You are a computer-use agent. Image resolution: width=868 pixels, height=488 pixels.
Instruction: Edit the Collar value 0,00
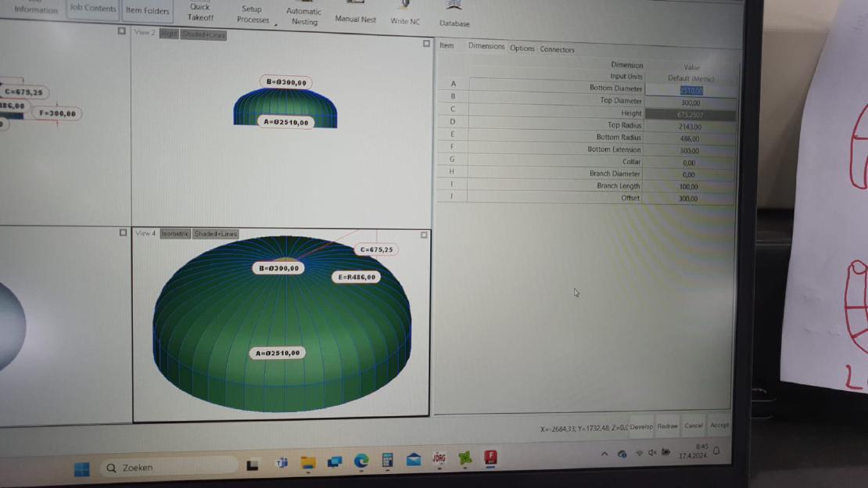tap(689, 163)
